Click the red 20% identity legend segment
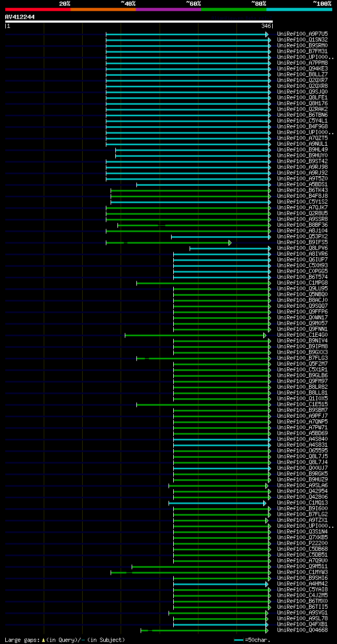The image size is (337, 644). point(38,9)
